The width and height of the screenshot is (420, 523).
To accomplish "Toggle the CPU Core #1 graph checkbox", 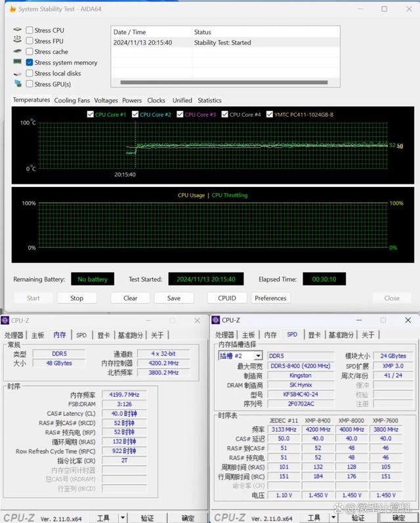I will [x=91, y=114].
